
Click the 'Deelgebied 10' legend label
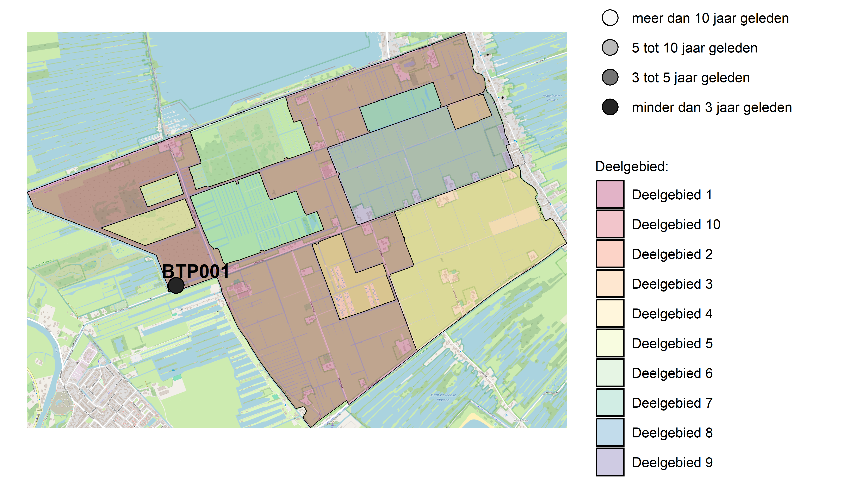[676, 224]
